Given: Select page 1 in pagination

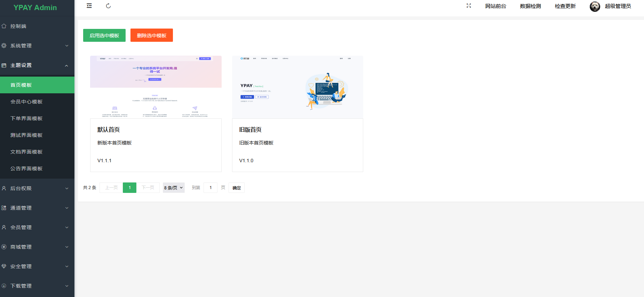Looking at the screenshot, I should (x=130, y=188).
